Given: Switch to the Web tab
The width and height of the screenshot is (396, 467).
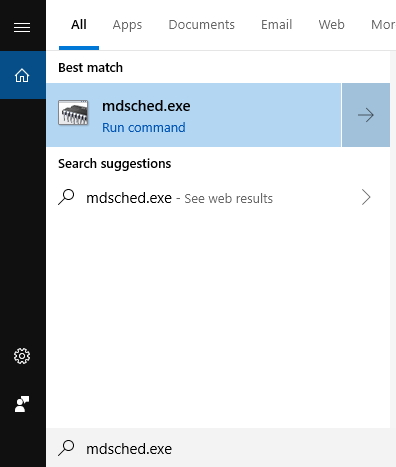Looking at the screenshot, I should tap(331, 25).
